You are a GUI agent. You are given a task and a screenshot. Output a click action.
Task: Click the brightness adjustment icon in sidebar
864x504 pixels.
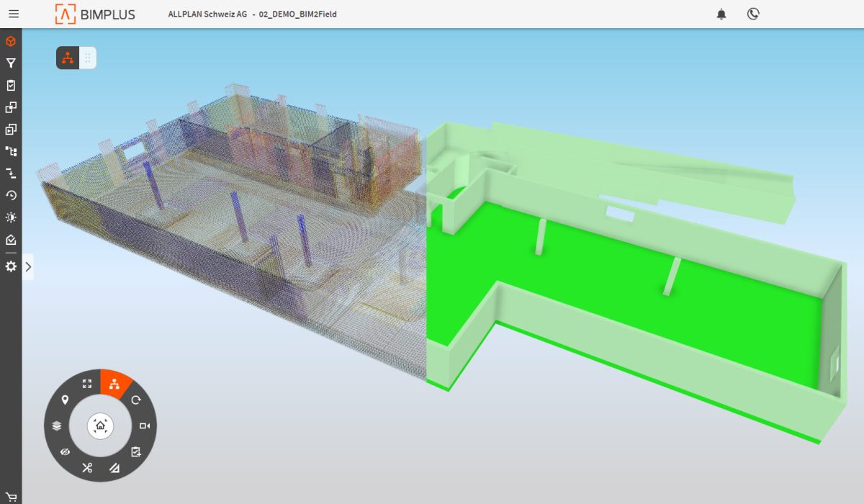pyautogui.click(x=10, y=217)
